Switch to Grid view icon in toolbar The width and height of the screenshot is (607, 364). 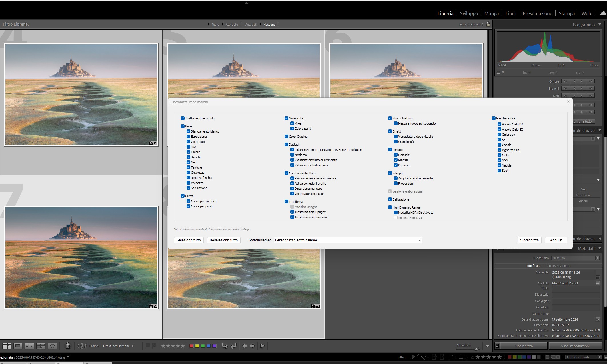(x=7, y=346)
